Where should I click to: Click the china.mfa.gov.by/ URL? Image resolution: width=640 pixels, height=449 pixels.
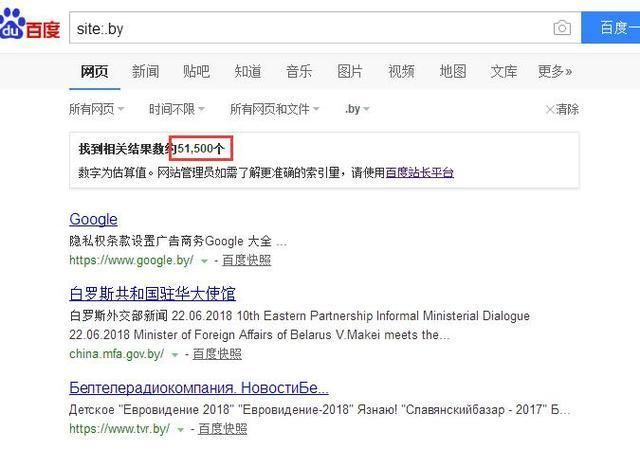tap(117, 354)
